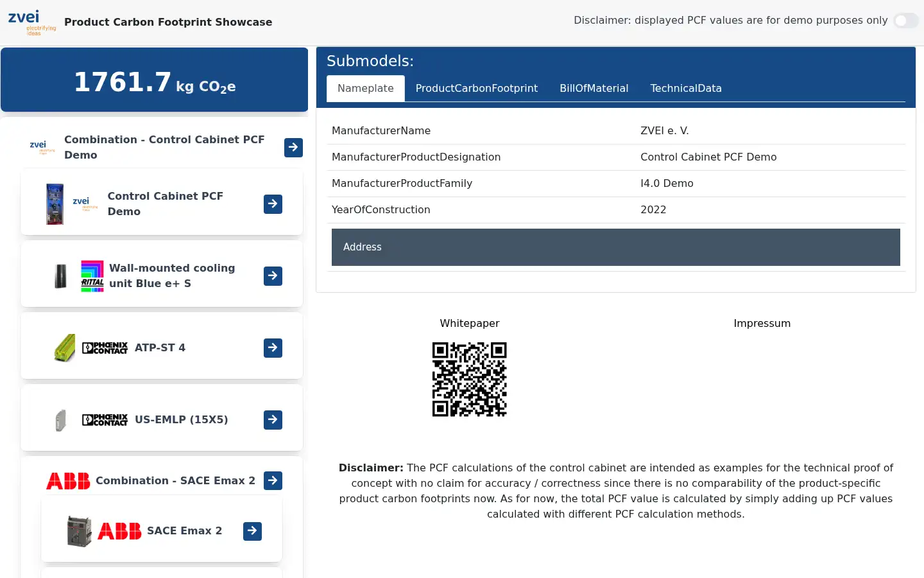Open the Whitepaper link
The height and width of the screenshot is (578, 924).
coord(470,324)
